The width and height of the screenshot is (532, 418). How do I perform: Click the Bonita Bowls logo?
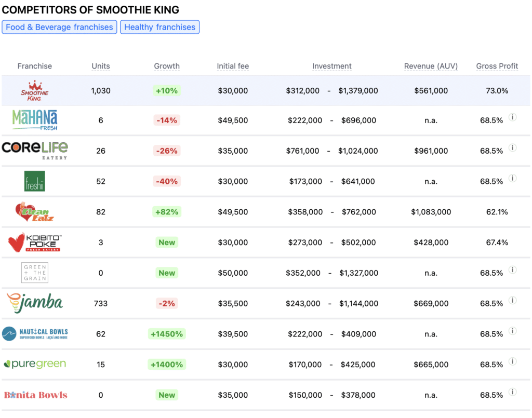point(36,395)
